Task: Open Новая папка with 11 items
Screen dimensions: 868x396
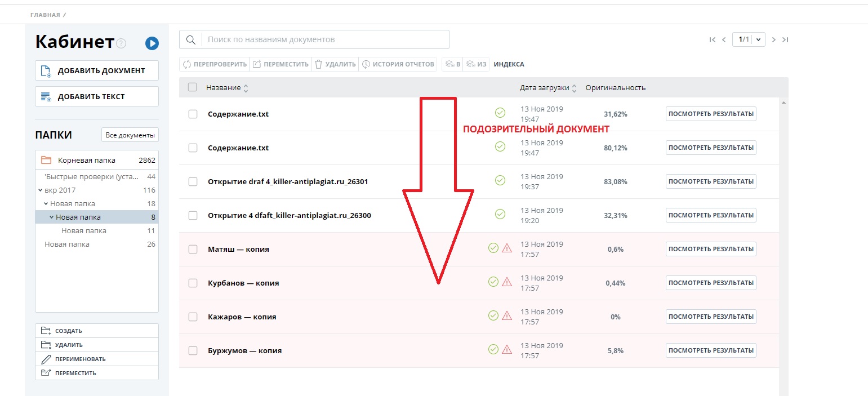Action: (x=97, y=230)
